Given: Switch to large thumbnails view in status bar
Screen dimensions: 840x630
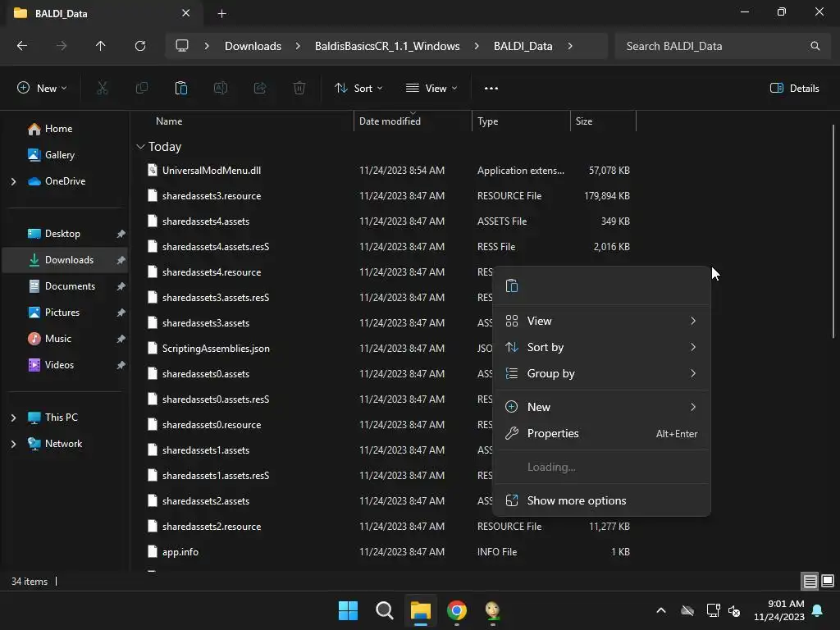Looking at the screenshot, I should [x=828, y=581].
